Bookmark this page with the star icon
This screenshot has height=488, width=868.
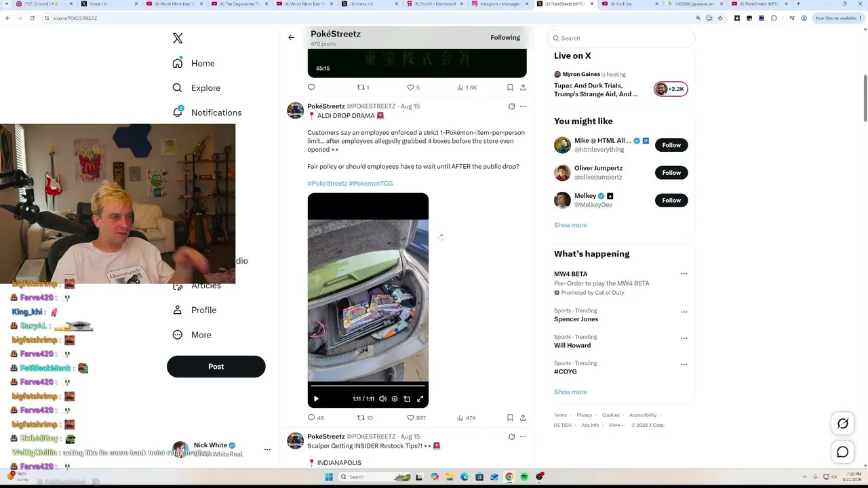click(x=719, y=18)
